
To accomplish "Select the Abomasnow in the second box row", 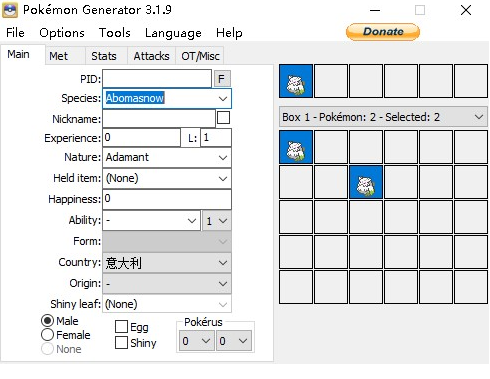I will click(x=366, y=182).
